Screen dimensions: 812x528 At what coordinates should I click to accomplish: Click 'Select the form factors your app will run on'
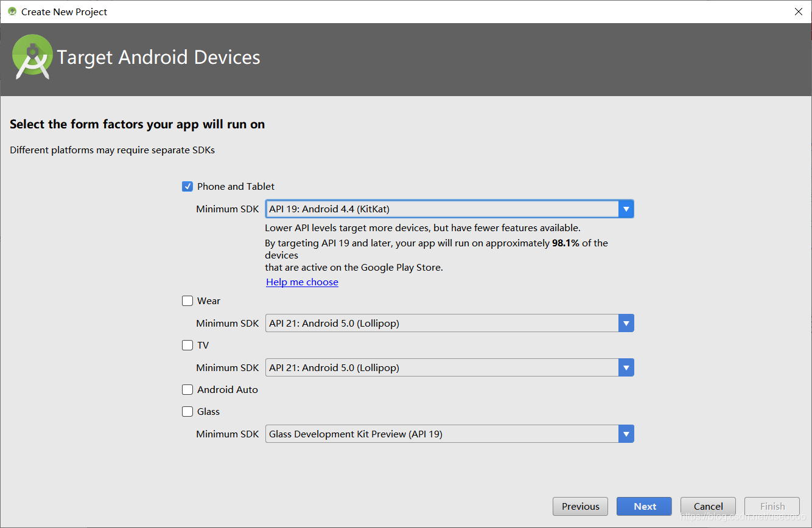coord(138,125)
